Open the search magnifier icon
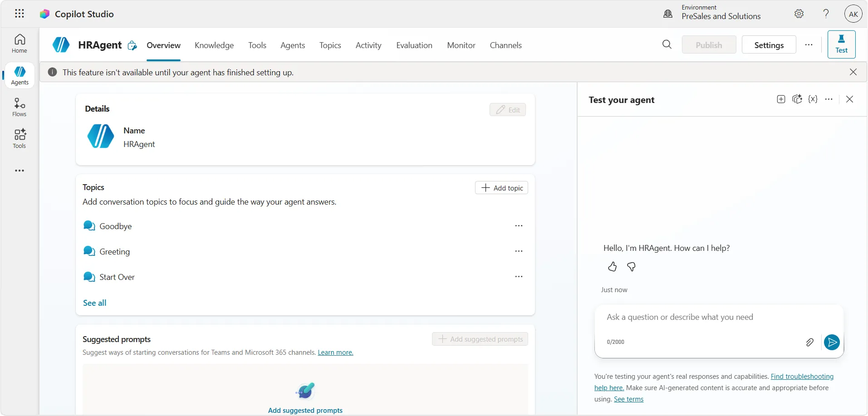This screenshot has height=416, width=868. [667, 44]
